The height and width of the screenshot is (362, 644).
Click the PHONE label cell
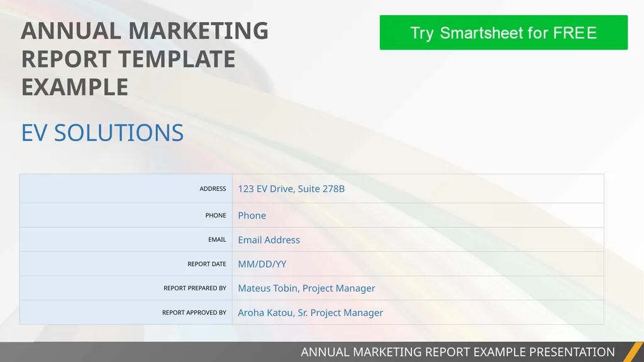[126, 215]
